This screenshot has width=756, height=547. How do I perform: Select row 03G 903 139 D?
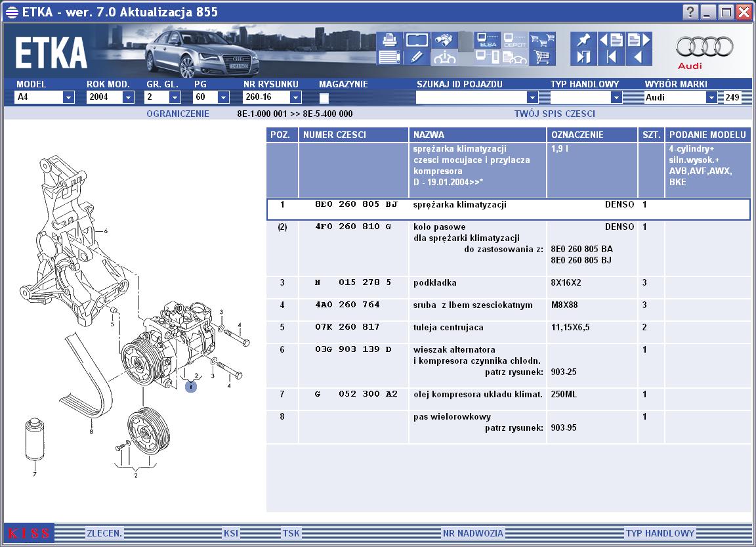pos(508,366)
